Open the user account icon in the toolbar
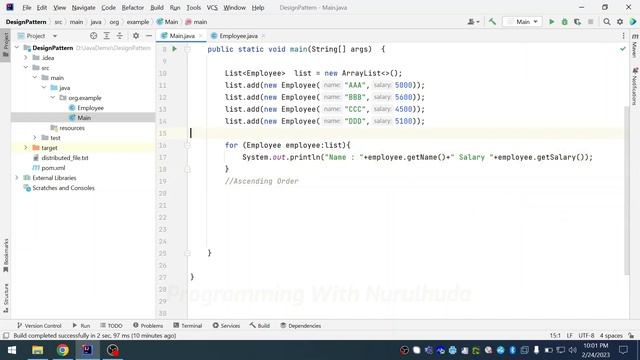Viewport: 640px width, 360px height. click(473, 22)
